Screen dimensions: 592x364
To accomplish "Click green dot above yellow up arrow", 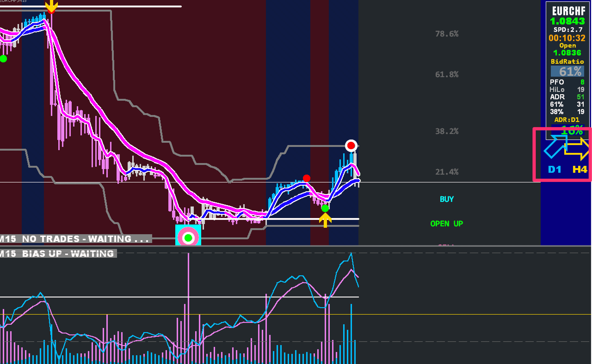I will pos(325,208).
